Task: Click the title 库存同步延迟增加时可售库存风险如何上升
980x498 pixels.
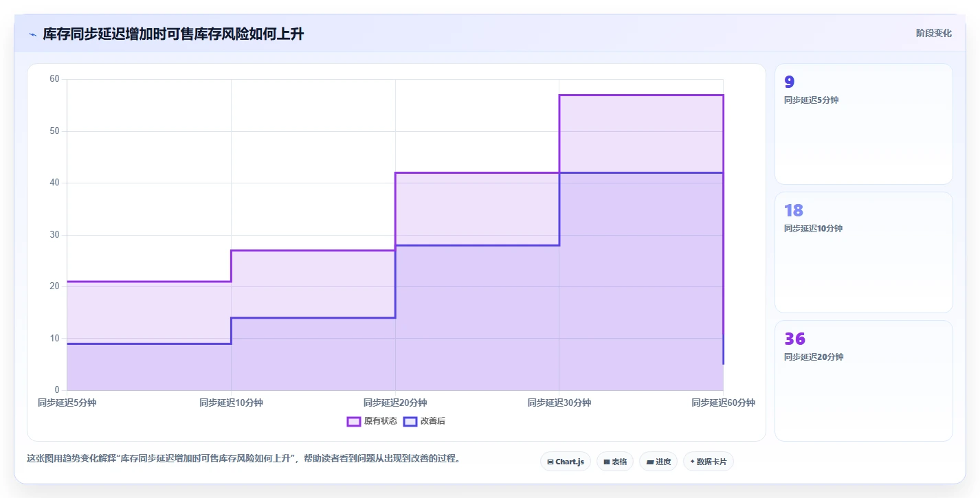Action: (x=173, y=34)
